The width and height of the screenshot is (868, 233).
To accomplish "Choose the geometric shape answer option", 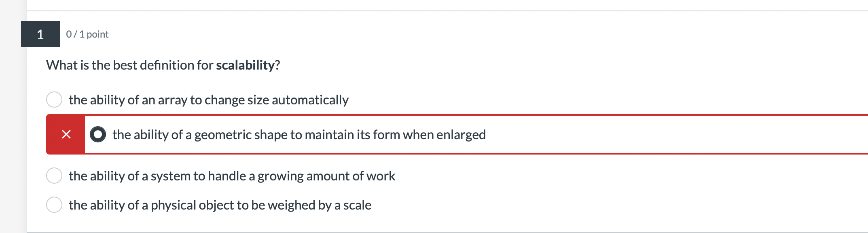I will point(299,134).
